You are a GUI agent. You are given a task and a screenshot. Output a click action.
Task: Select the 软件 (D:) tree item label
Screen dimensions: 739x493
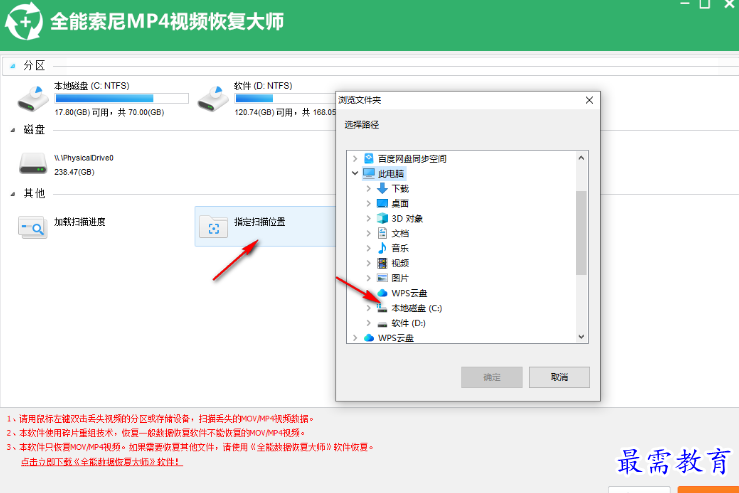(x=408, y=323)
